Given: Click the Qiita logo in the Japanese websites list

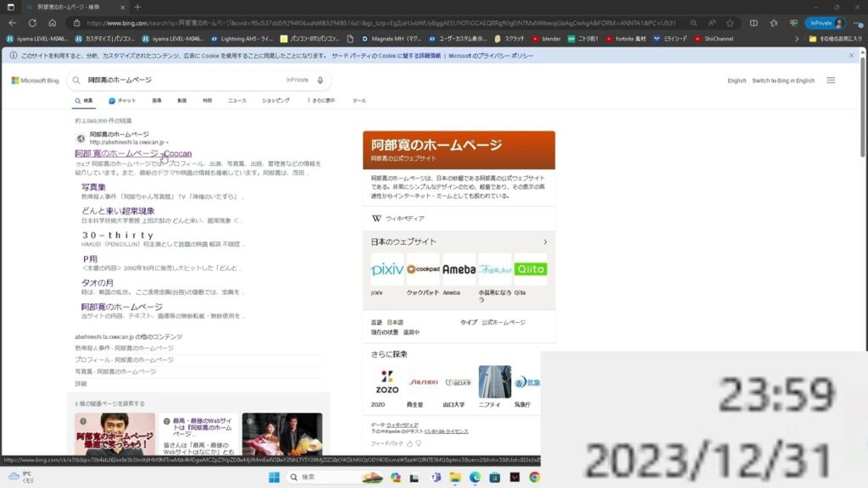Looking at the screenshot, I should tap(531, 268).
